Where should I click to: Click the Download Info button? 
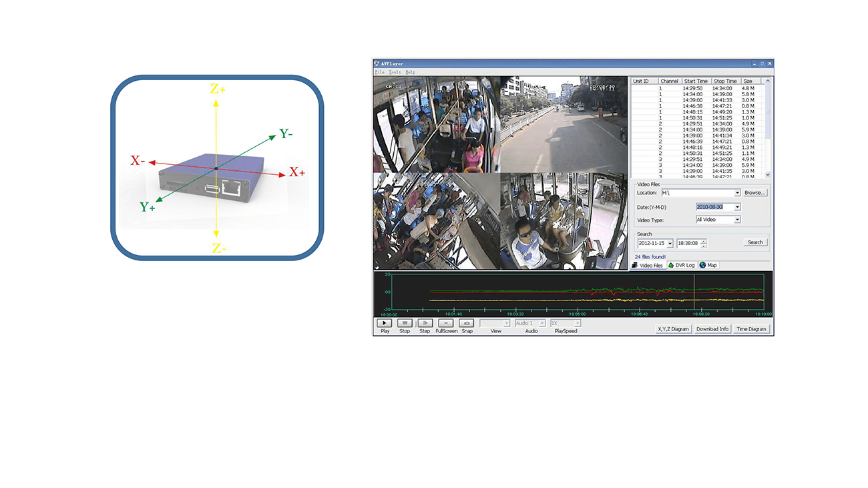(712, 329)
